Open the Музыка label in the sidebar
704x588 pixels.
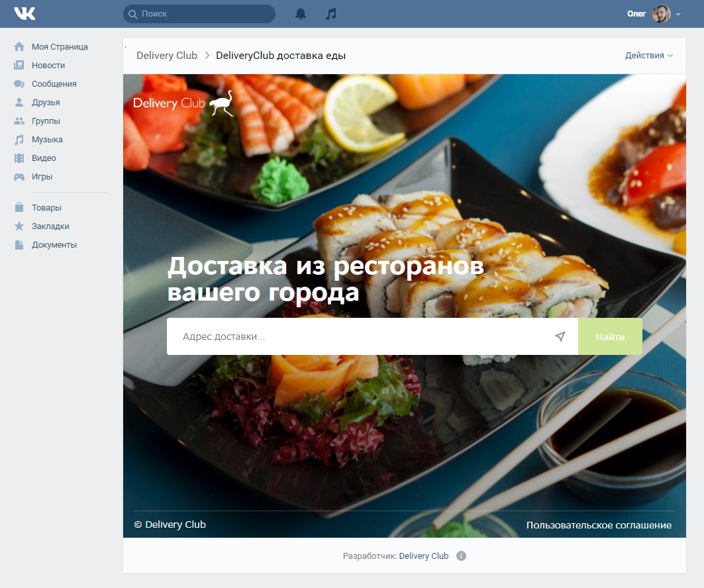point(47,140)
